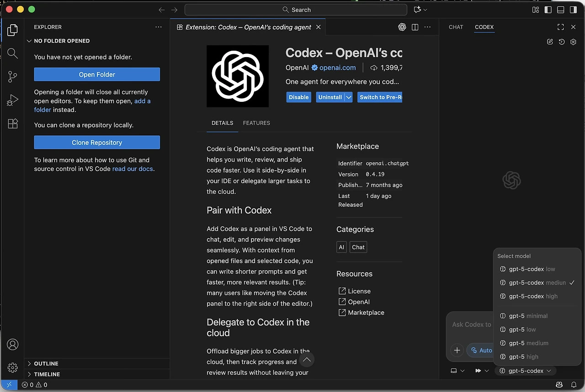
Task: Switch to the Chat tab
Action: (x=456, y=27)
